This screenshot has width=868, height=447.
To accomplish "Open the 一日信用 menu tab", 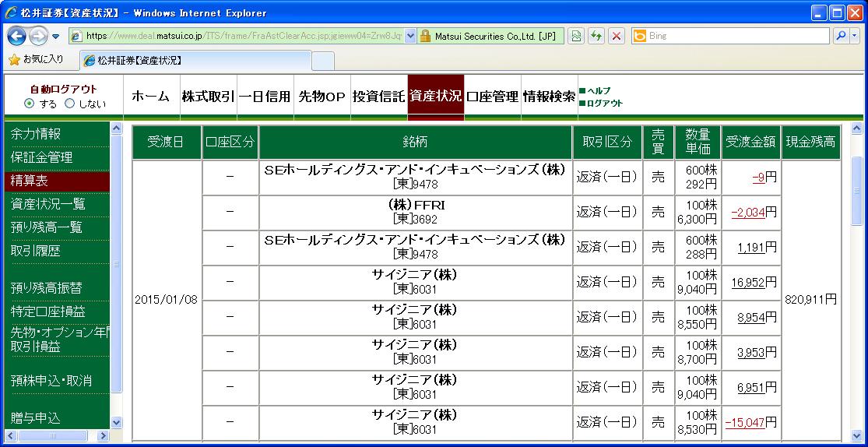I will 265,97.
